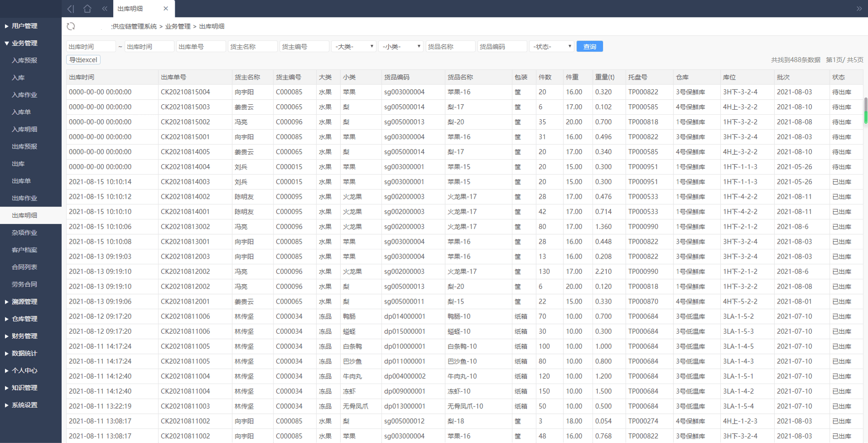Click the double-right arrow at top right
Image resolution: width=868 pixels, height=443 pixels.
859,9
